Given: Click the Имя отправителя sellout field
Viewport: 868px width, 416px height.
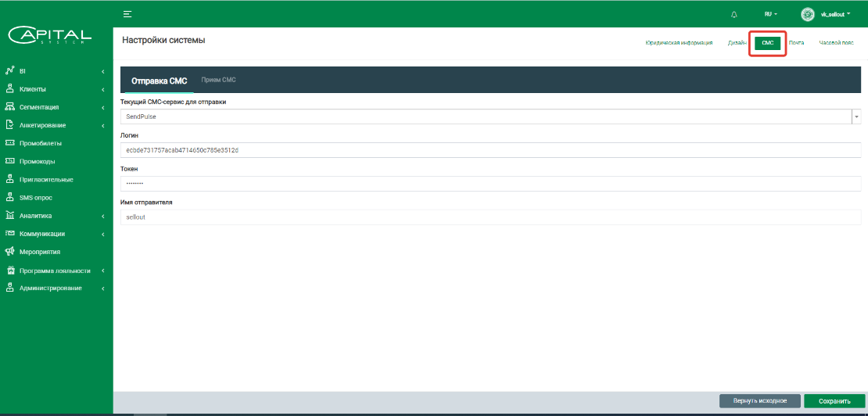Looking at the screenshot, I should (490, 217).
